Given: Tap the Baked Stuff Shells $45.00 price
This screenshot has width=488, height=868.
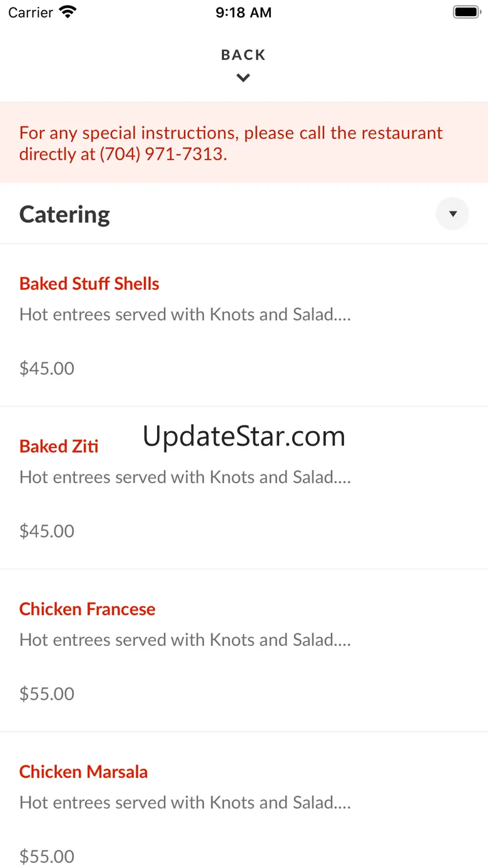Looking at the screenshot, I should (47, 368).
